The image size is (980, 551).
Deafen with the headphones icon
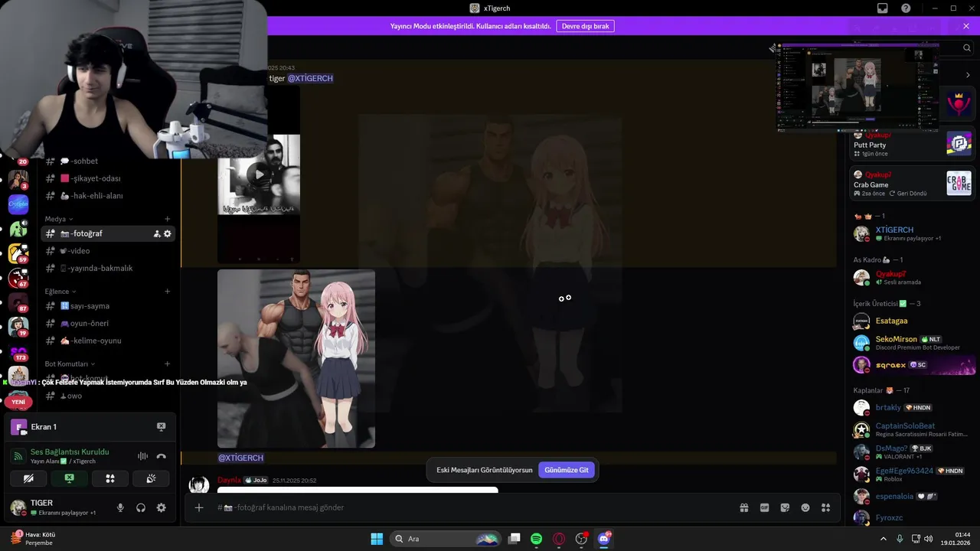pyautogui.click(x=141, y=507)
